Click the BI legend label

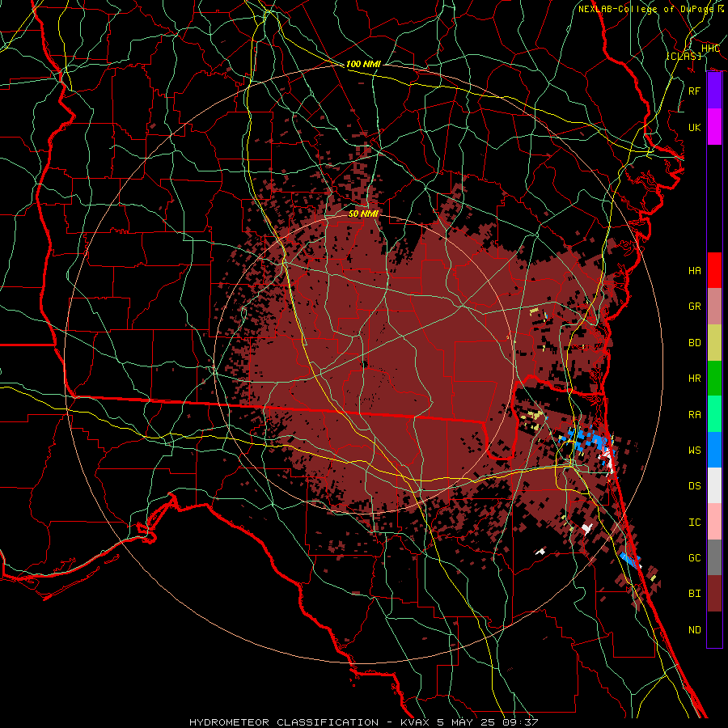[695, 594]
